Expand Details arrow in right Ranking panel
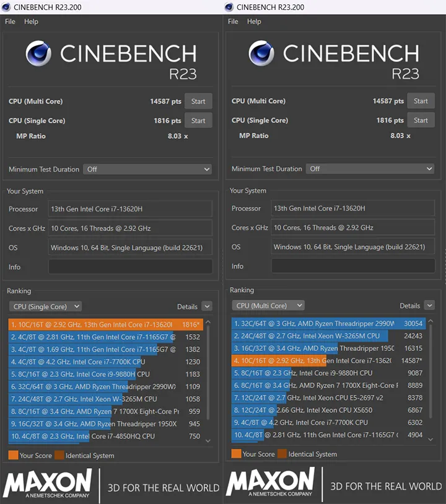 [x=429, y=306]
